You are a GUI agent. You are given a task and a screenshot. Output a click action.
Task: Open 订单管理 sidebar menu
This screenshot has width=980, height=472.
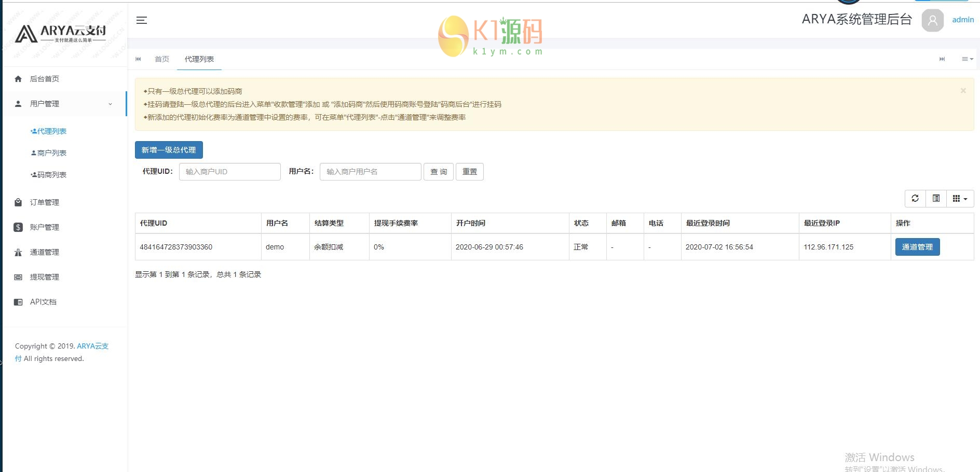45,202
